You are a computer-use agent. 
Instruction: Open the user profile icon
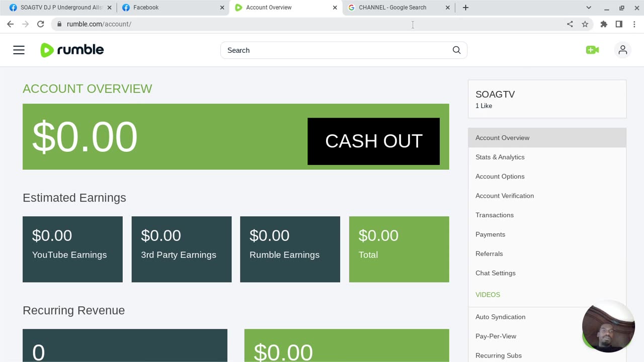[x=623, y=50]
